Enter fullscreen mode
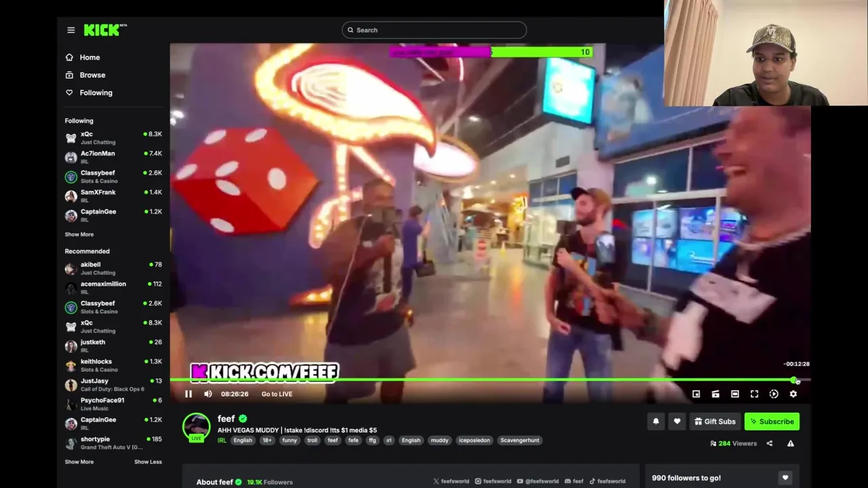Viewport: 868px width, 488px height. (x=754, y=394)
